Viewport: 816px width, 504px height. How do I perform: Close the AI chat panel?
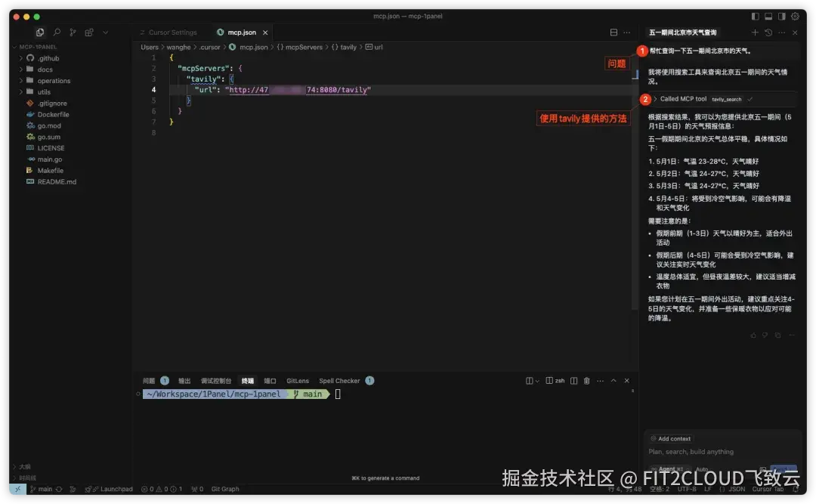pyautogui.click(x=795, y=32)
